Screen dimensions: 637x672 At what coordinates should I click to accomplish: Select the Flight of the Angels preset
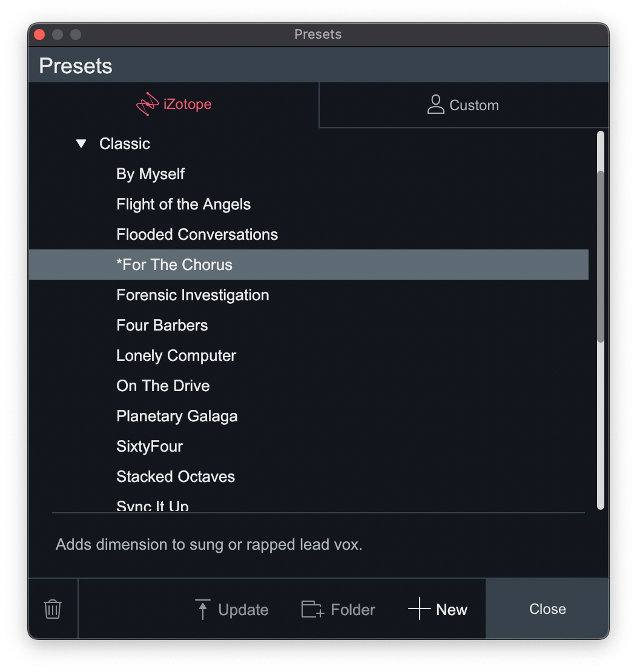point(183,204)
